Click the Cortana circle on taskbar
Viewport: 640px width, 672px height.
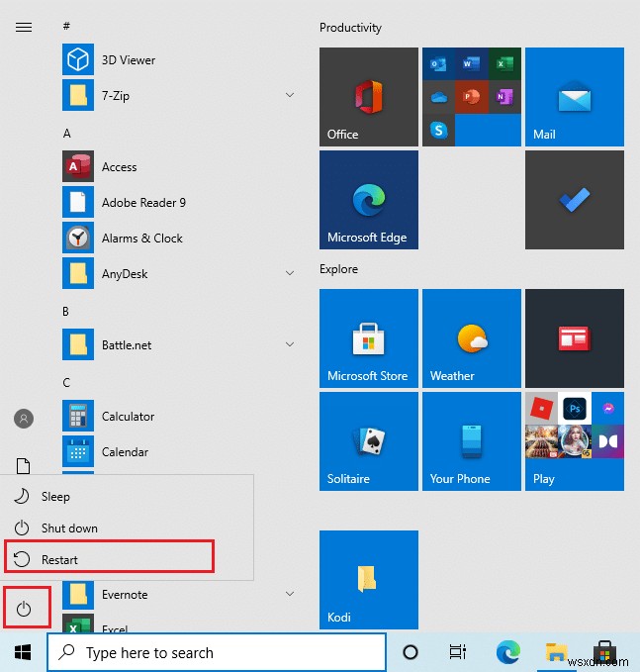pyautogui.click(x=411, y=652)
